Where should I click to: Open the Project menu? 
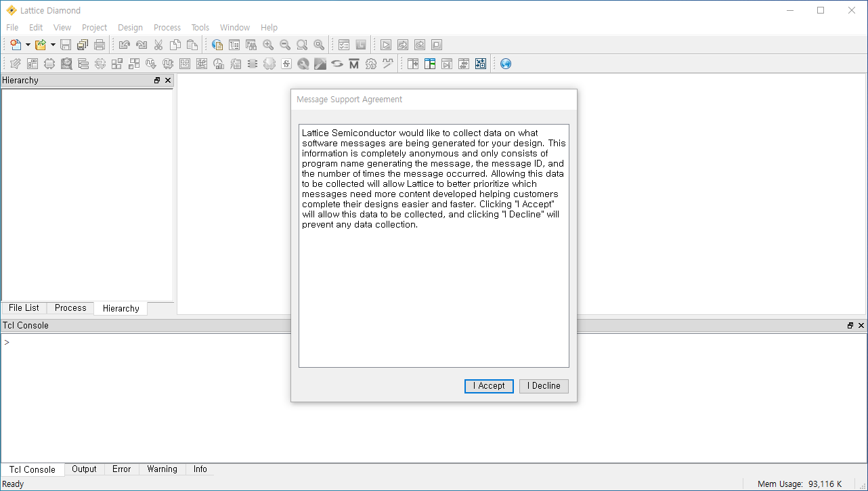pyautogui.click(x=95, y=27)
